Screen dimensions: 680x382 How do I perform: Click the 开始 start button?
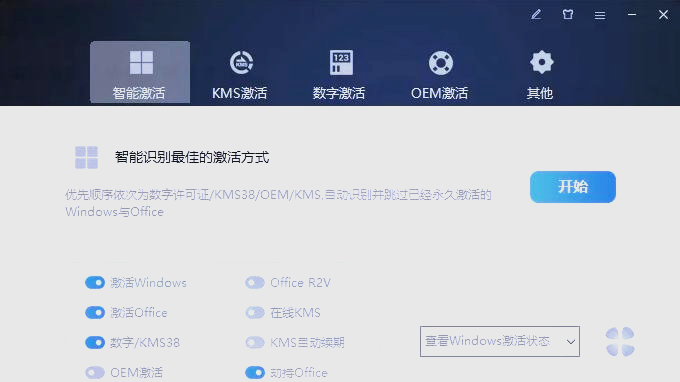(573, 187)
